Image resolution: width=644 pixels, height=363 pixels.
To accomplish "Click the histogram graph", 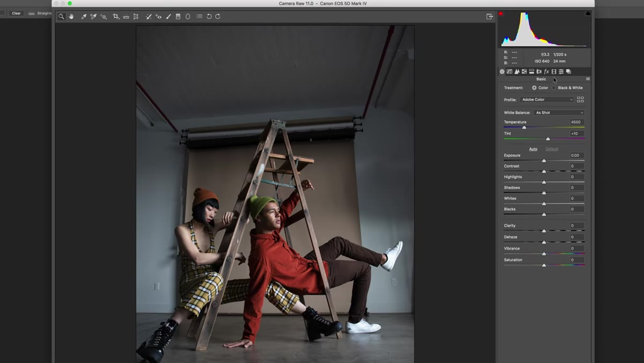I will (544, 30).
